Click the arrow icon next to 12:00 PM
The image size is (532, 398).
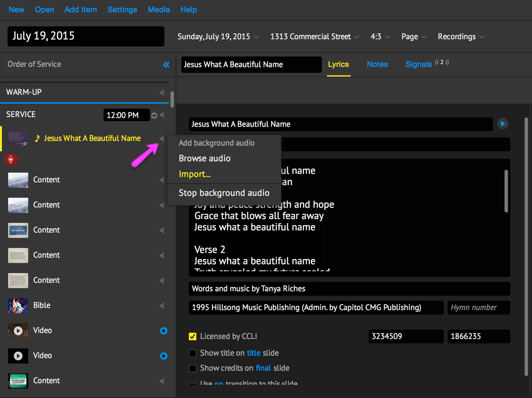(x=154, y=116)
